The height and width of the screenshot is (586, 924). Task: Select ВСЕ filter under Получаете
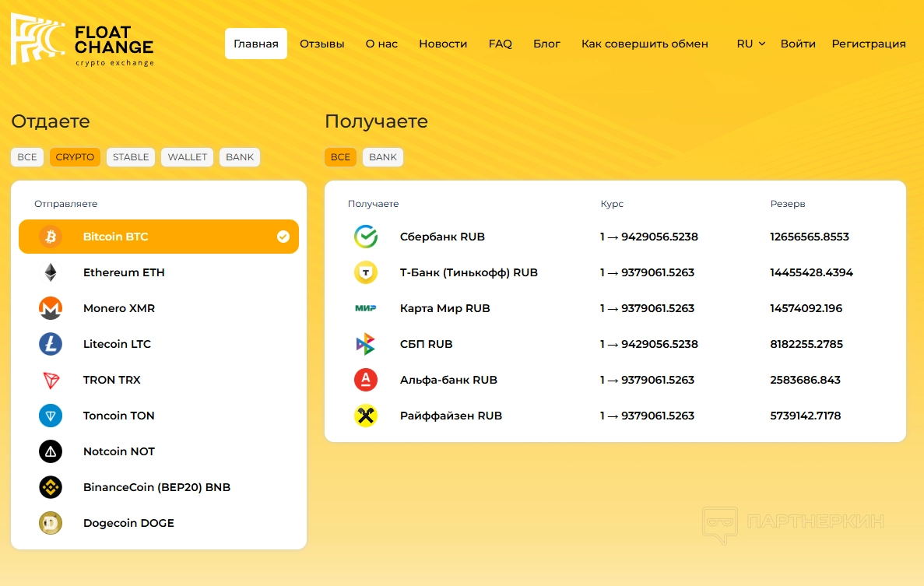click(x=341, y=157)
